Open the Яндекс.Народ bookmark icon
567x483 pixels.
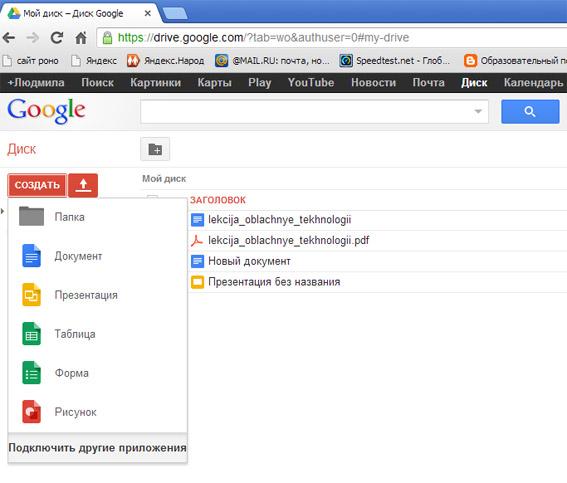133,61
